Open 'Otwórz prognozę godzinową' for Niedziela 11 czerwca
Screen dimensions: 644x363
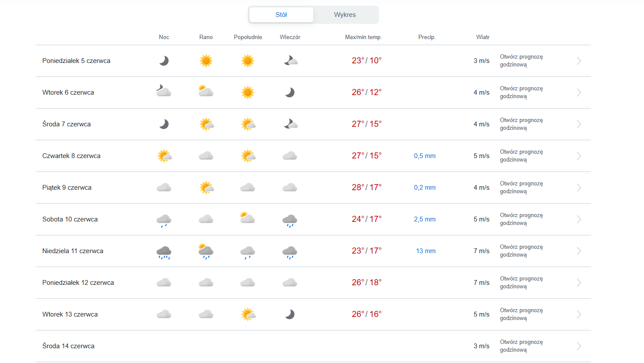tap(521, 251)
